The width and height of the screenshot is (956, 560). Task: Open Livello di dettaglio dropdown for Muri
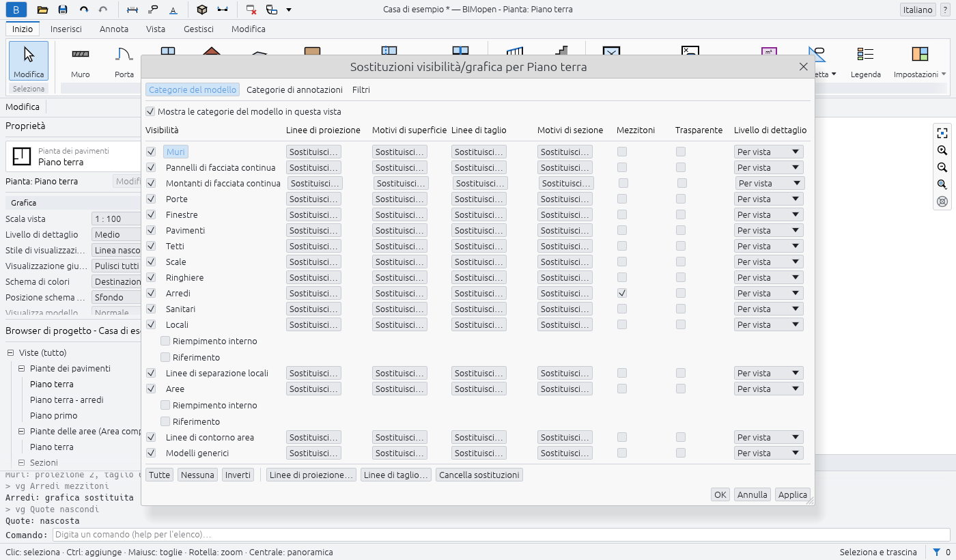pyautogui.click(x=769, y=152)
